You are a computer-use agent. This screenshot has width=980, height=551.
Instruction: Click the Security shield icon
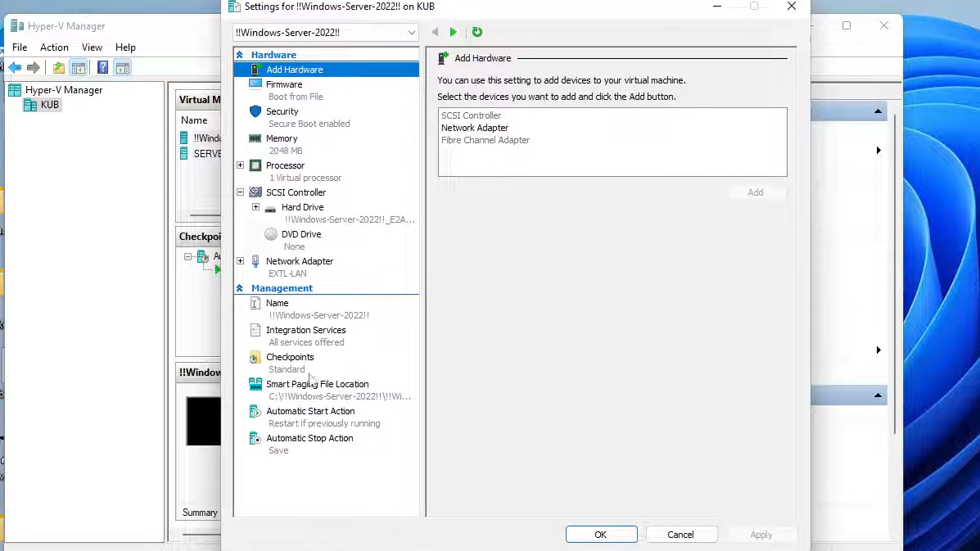click(255, 111)
